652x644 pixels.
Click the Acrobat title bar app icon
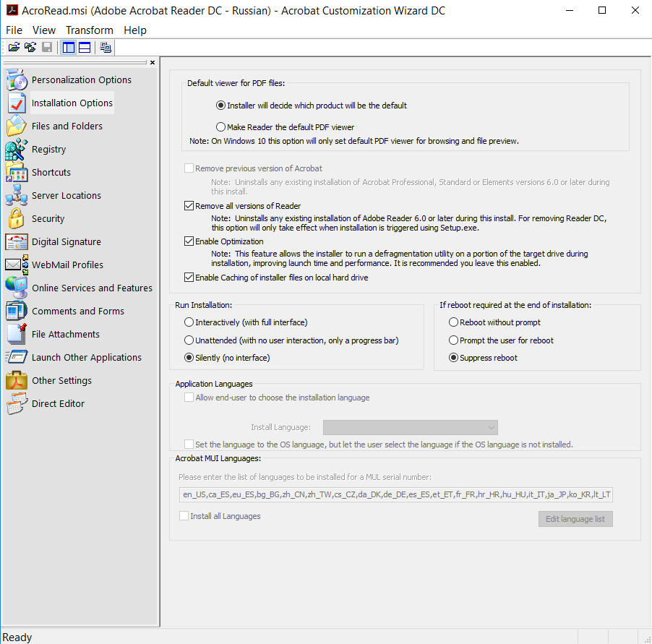(12, 10)
